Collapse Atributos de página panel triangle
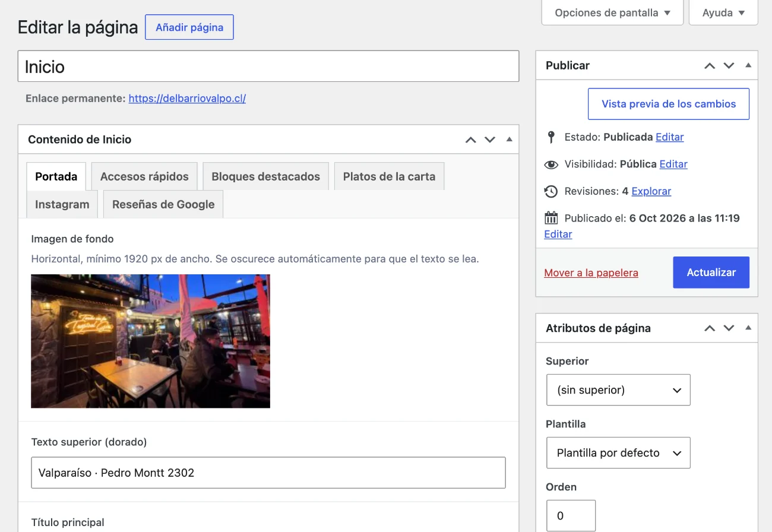The image size is (772, 532). 748,328
